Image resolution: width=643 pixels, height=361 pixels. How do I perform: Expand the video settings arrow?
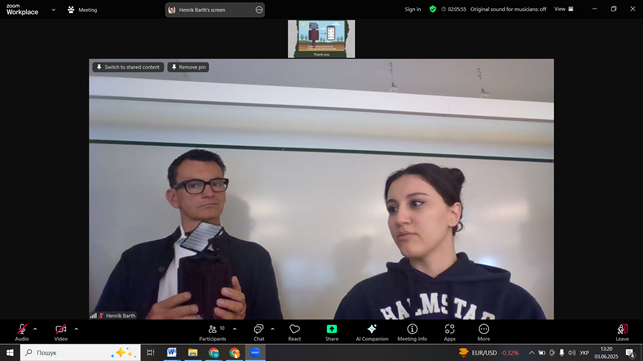click(x=76, y=329)
